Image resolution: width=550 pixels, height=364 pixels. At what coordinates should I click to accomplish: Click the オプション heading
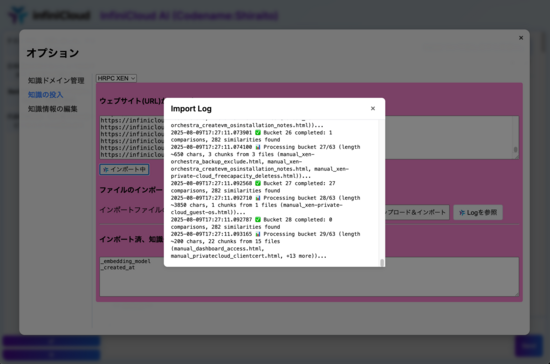tap(53, 53)
